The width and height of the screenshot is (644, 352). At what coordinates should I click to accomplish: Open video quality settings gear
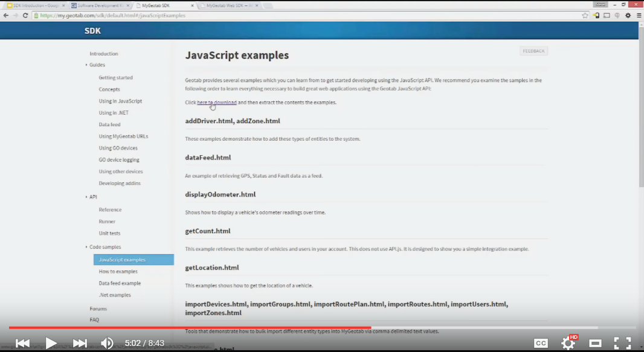[568, 343]
